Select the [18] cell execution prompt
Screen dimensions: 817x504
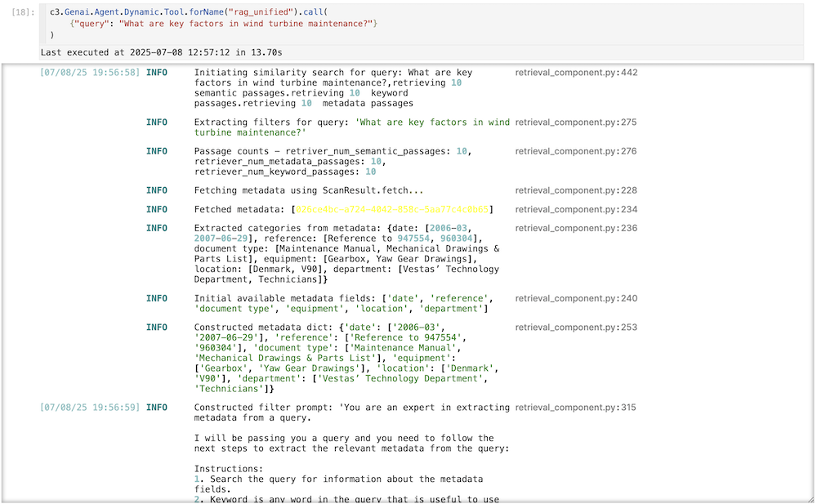23,13
